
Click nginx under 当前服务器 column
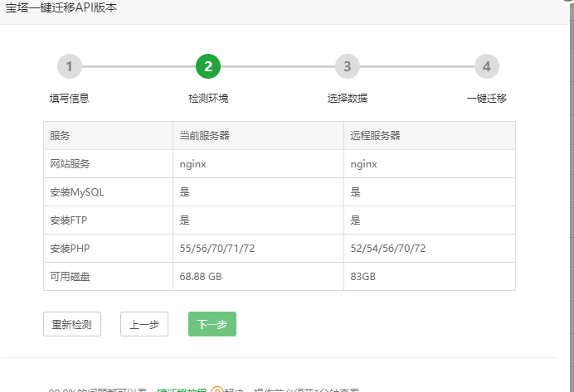click(193, 164)
